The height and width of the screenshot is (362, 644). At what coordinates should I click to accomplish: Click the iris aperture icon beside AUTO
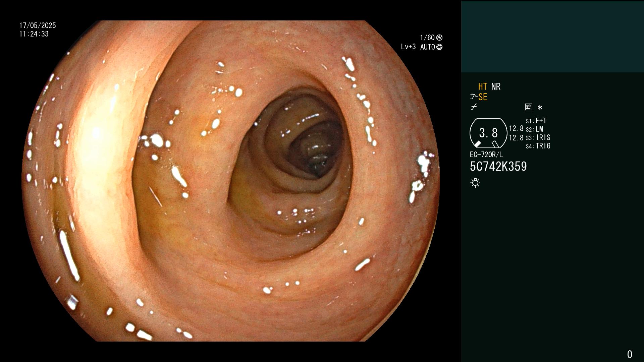[x=439, y=47]
